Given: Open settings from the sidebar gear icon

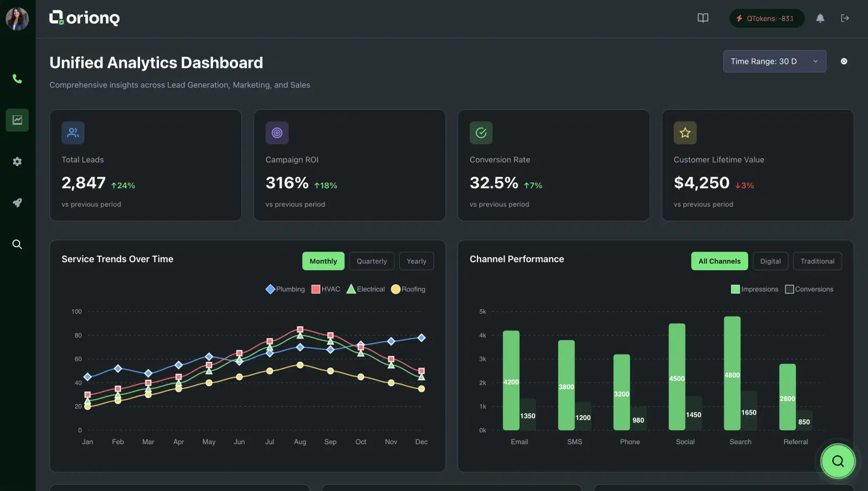Looking at the screenshot, I should 17,161.
